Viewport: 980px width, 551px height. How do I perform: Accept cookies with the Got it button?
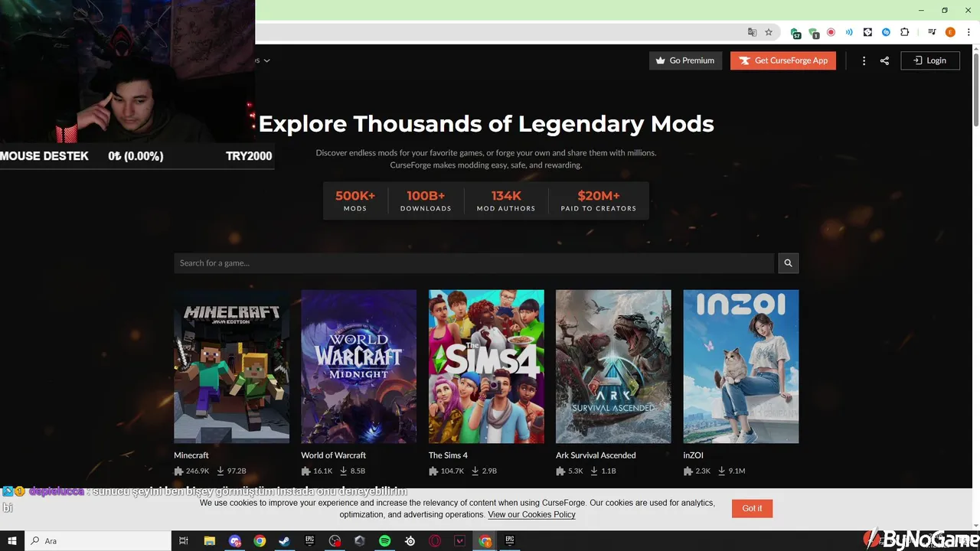(752, 508)
